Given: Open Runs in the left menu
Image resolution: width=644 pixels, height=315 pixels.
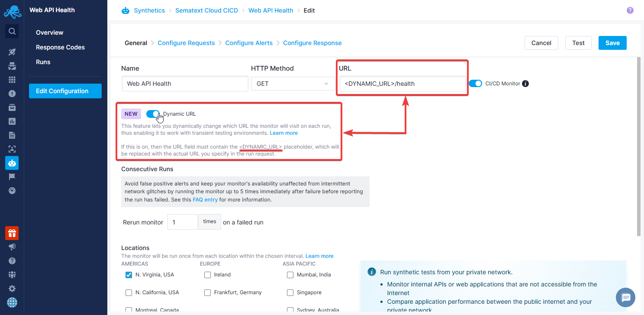Looking at the screenshot, I should (x=43, y=62).
